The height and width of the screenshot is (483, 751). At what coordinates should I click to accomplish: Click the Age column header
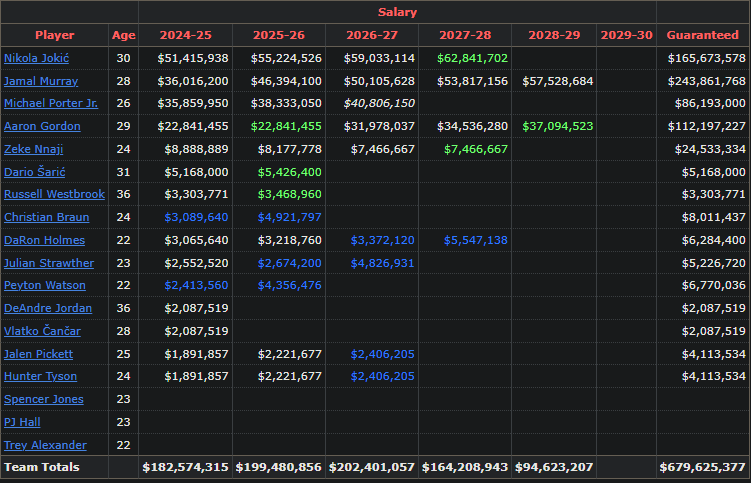point(124,35)
